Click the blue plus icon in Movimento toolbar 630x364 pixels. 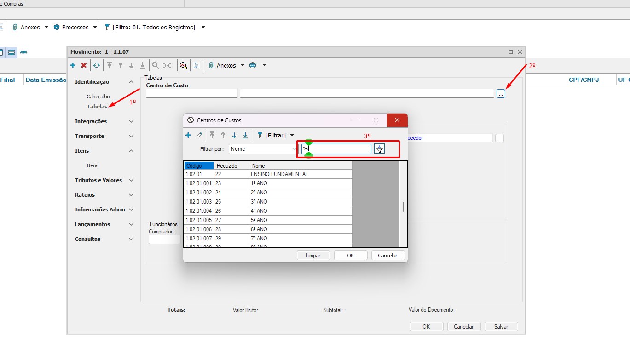coord(73,65)
